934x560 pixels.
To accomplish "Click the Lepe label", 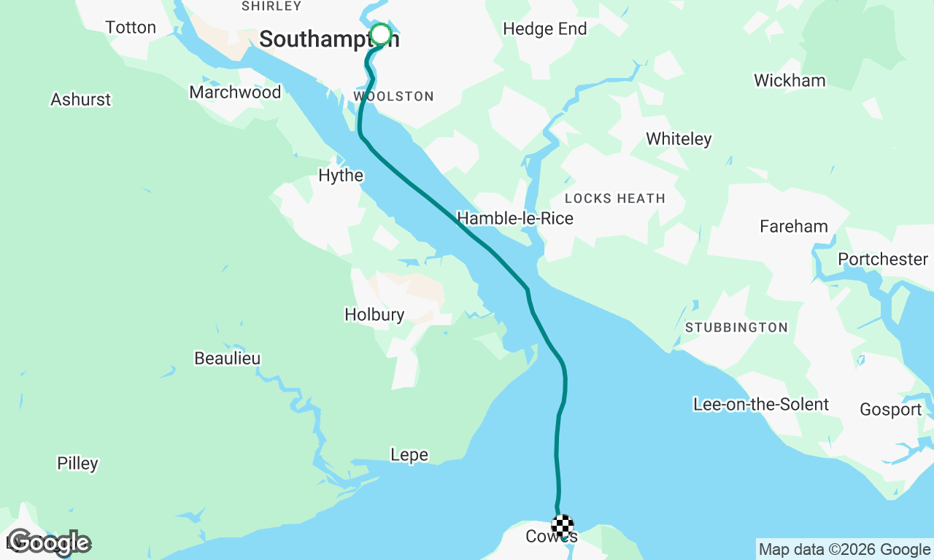I will click(409, 455).
